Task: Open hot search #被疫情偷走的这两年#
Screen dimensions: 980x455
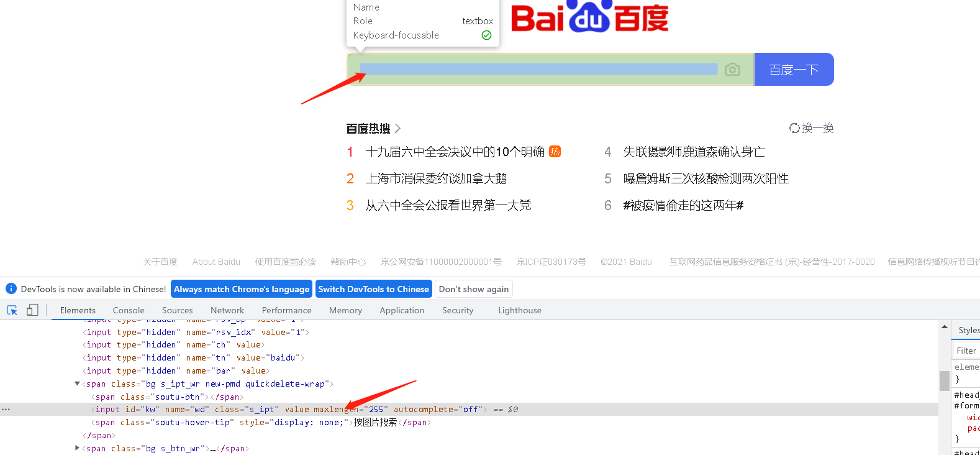Action: pos(683,205)
